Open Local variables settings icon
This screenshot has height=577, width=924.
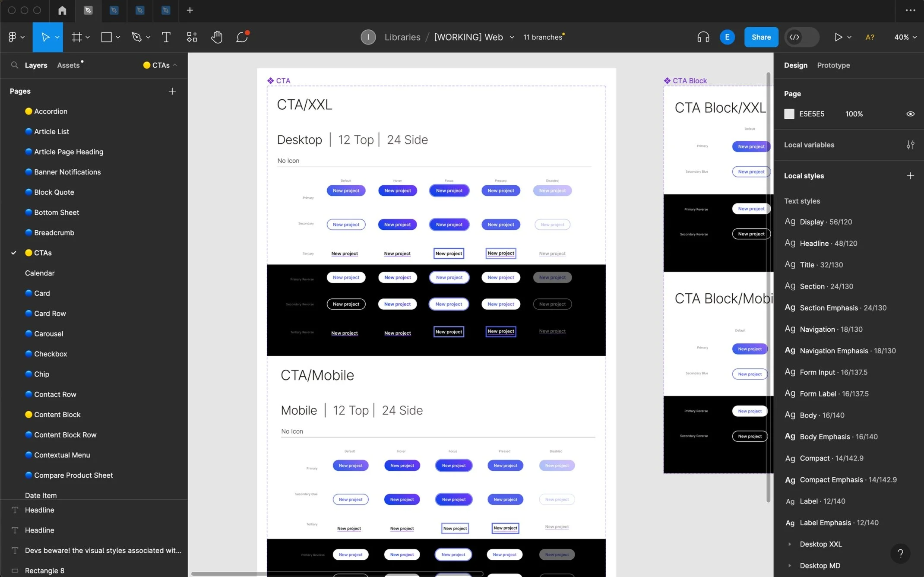pos(910,145)
